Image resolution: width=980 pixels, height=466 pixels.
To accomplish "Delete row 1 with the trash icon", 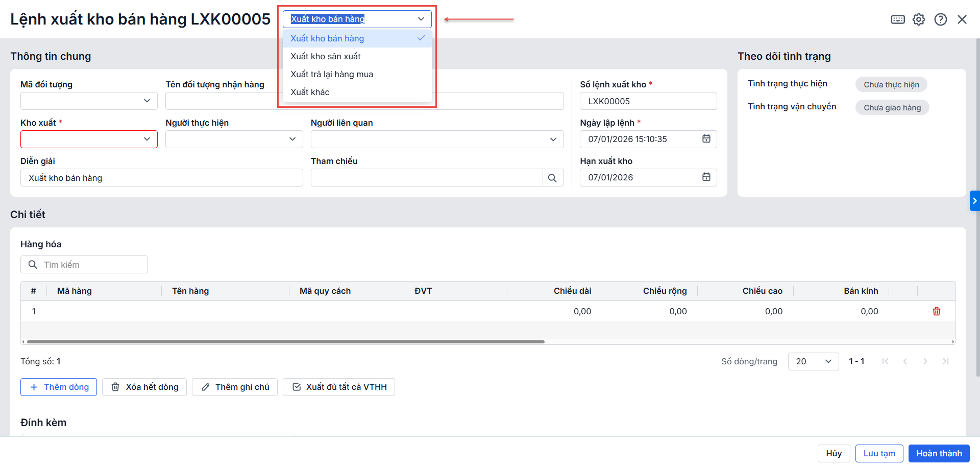I will [936, 311].
